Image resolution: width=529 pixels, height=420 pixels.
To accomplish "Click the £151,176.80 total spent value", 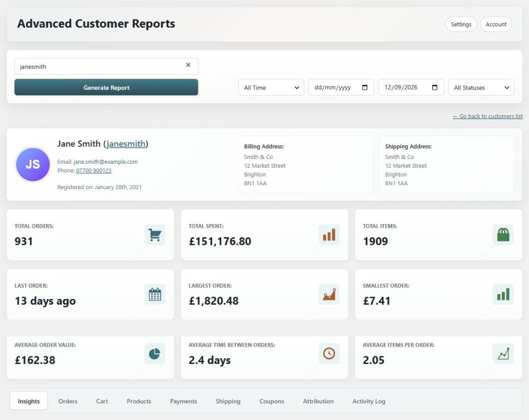I will point(220,241).
